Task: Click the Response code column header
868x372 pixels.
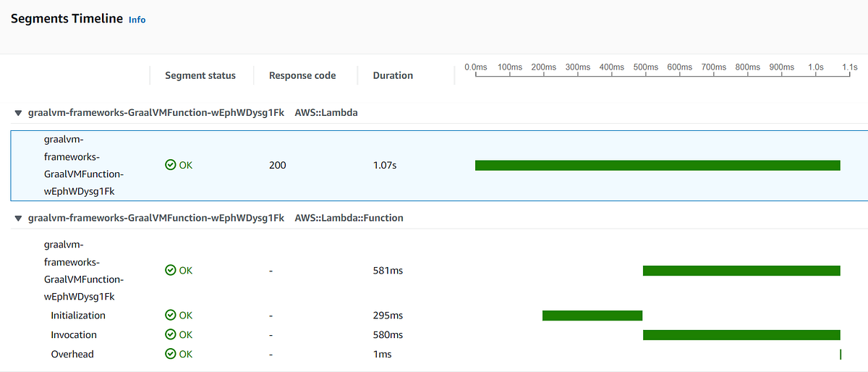Action: 302,75
